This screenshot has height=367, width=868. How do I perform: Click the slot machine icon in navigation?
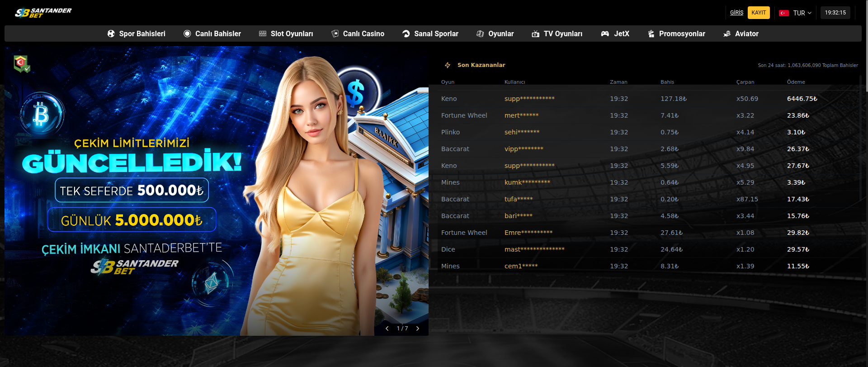coord(263,33)
